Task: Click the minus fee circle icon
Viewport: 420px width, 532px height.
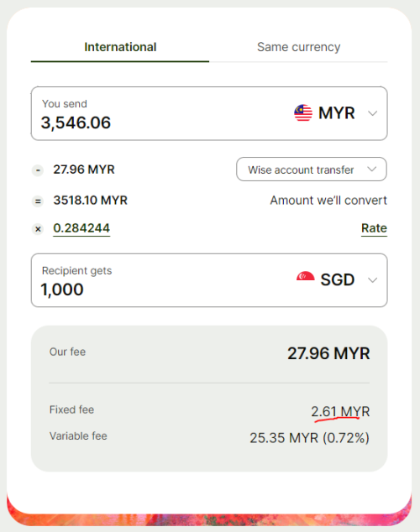Action: coord(38,170)
